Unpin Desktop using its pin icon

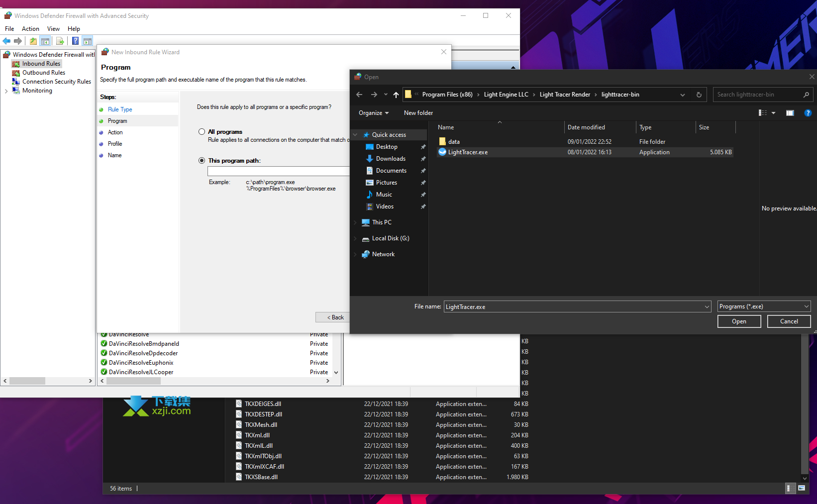pos(423,147)
